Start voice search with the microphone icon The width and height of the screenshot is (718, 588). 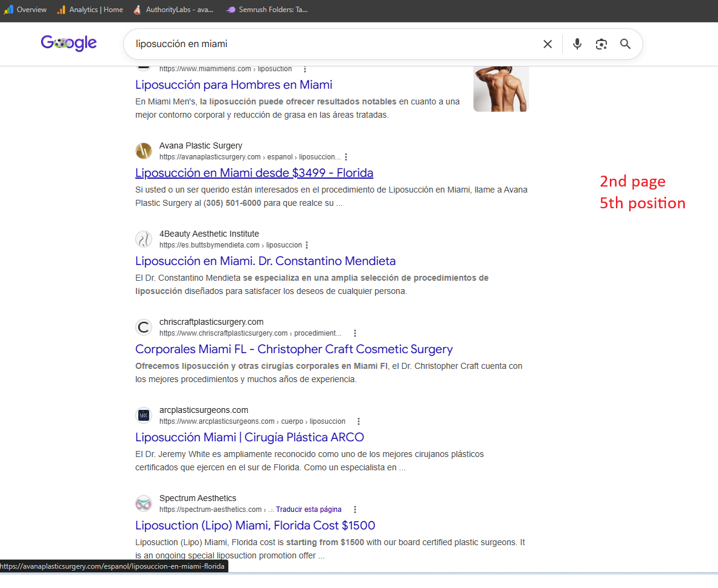pos(577,44)
